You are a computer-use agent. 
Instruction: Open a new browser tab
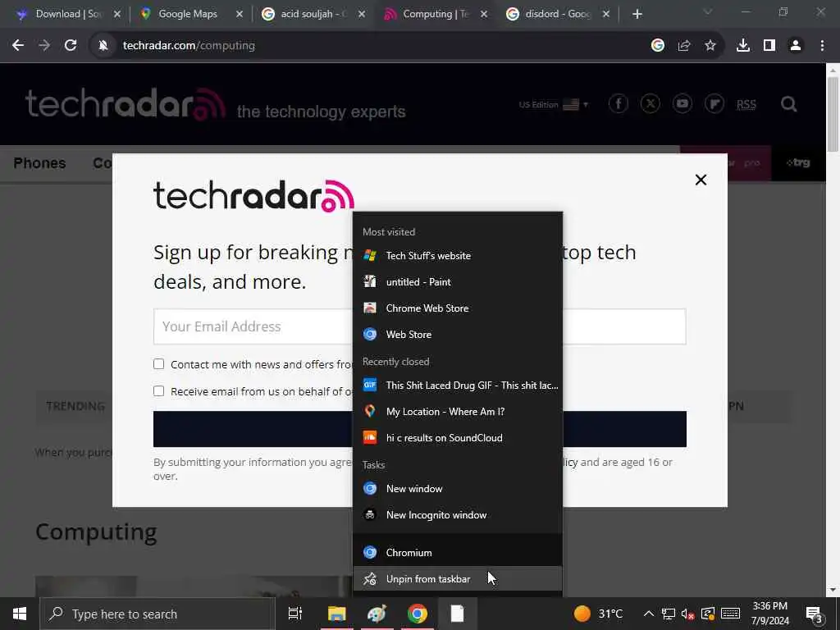coord(637,15)
